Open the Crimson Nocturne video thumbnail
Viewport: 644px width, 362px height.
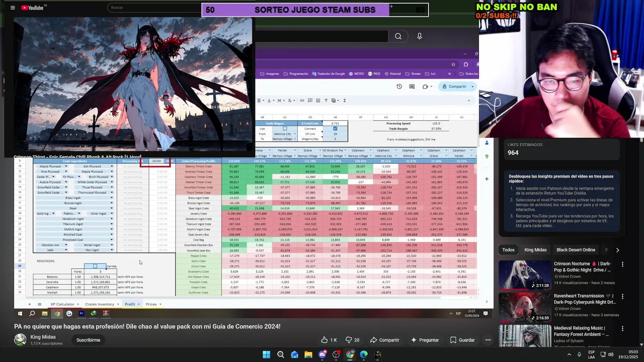coord(525,274)
